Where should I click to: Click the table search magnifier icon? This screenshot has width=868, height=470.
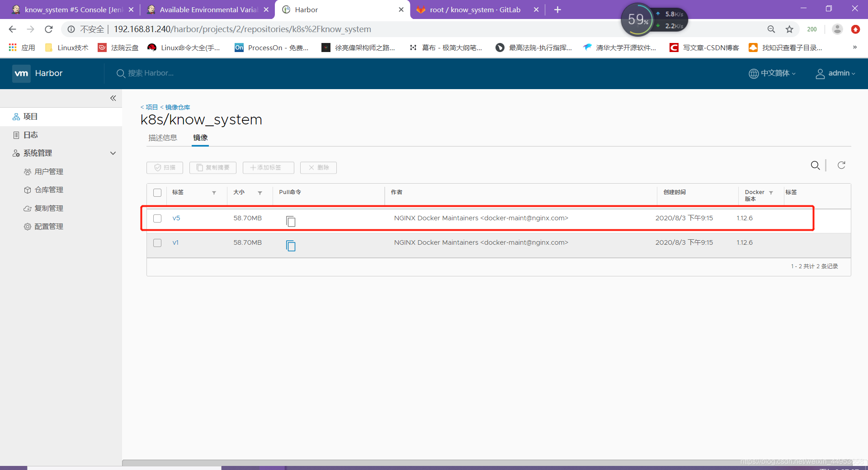point(815,166)
